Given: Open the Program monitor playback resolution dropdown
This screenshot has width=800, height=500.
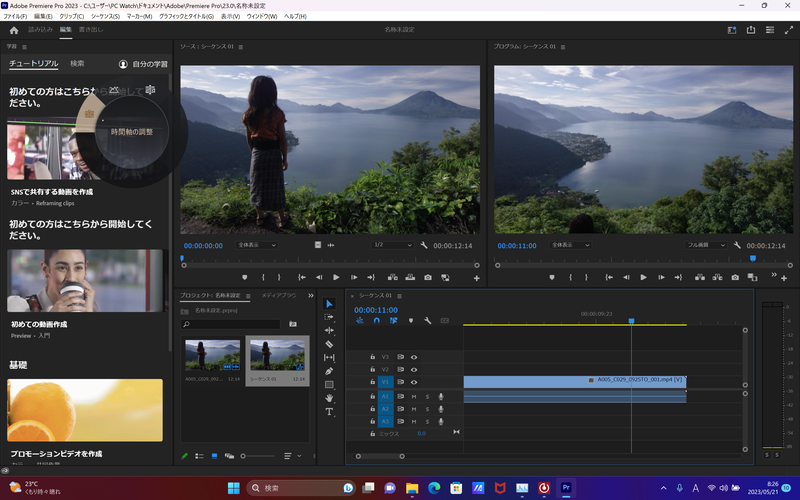Looking at the screenshot, I should (704, 245).
